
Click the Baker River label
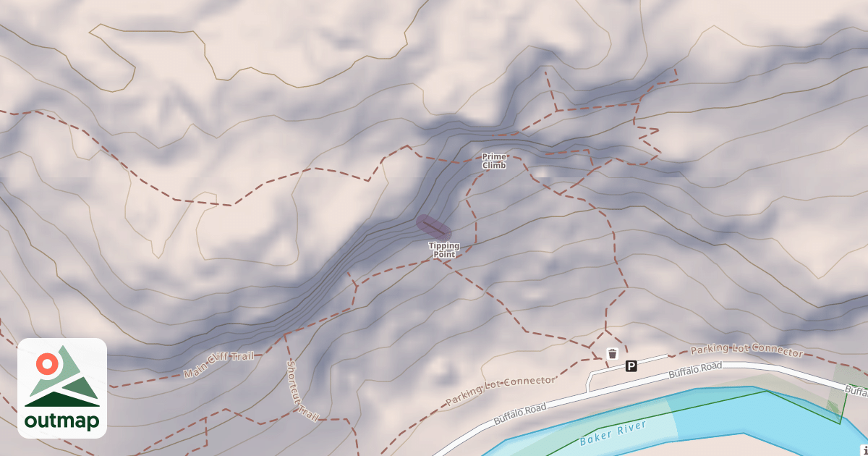pyautogui.click(x=612, y=431)
